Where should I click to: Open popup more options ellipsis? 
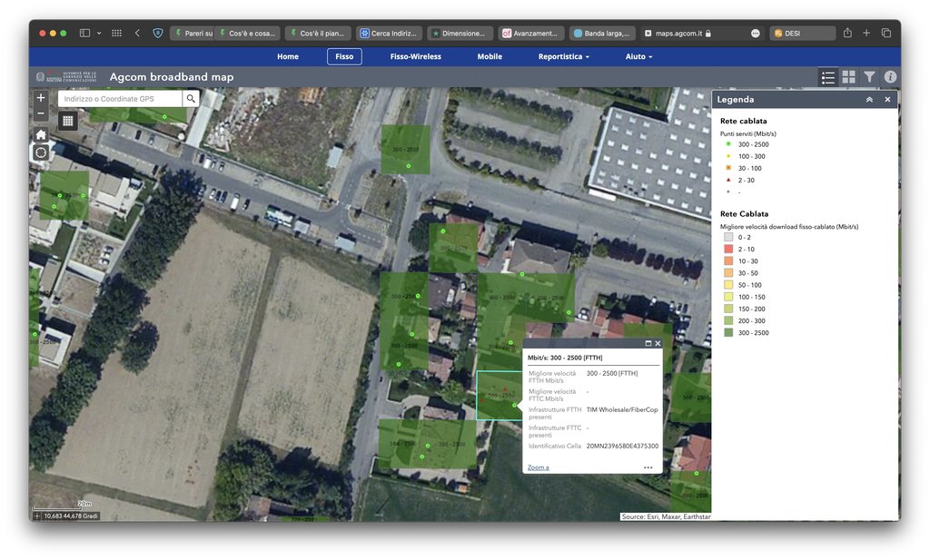(x=648, y=467)
